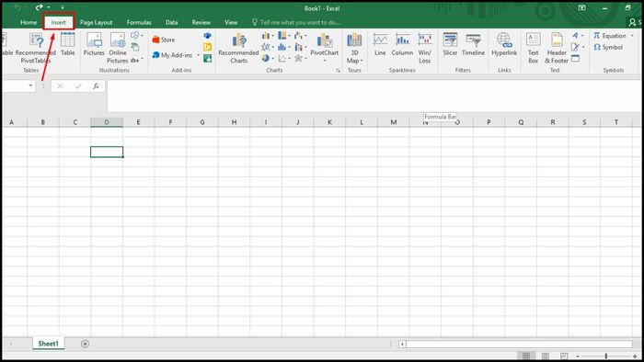Screen dimensions: 644x362
Task: Insert a Timeline filter
Action: point(473,44)
